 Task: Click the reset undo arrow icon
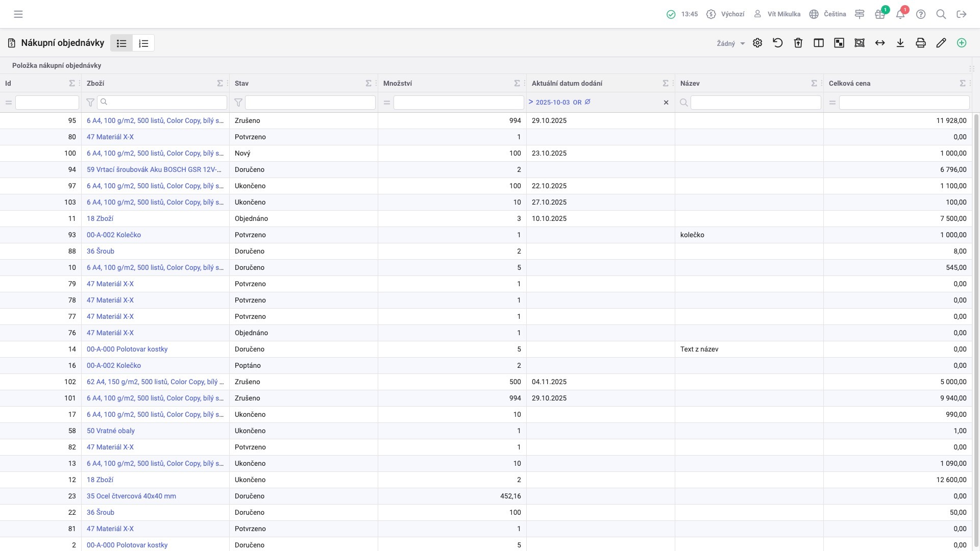point(778,43)
